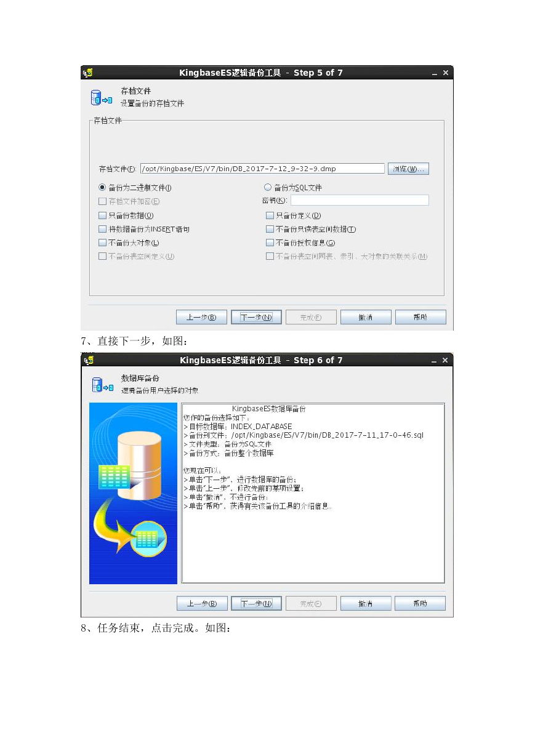
Task: Click 下一步 in the Step 5 dialog
Action: coord(256,317)
